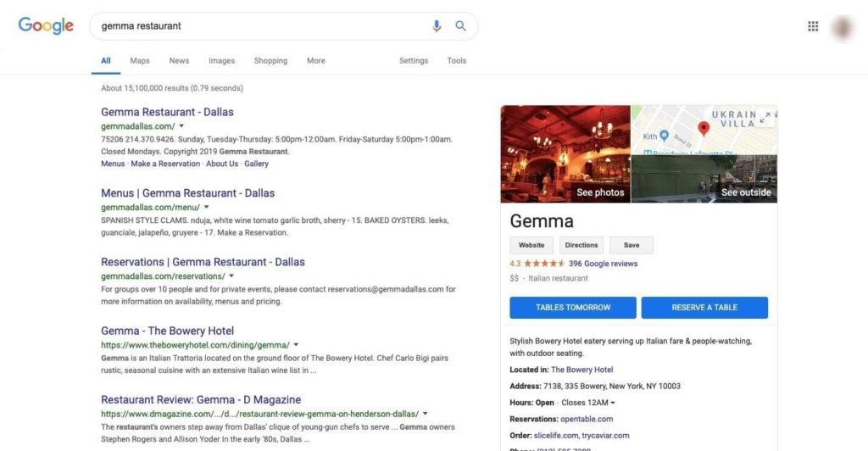Select the All results tab
Viewport: 868px width, 451px height.
pos(106,61)
